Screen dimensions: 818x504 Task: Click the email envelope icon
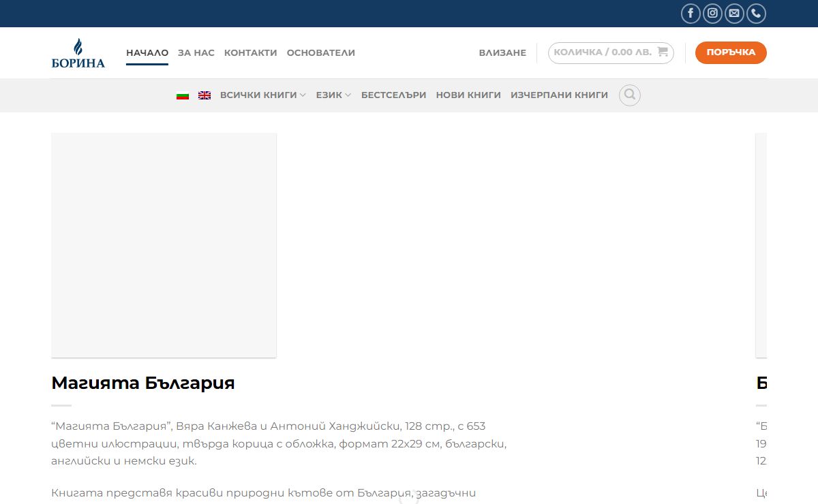(734, 14)
